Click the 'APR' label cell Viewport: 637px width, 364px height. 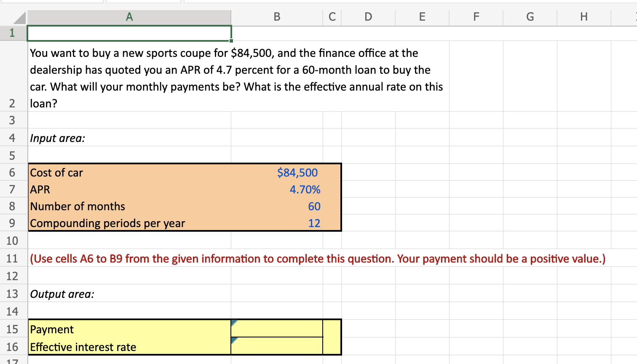129,189
